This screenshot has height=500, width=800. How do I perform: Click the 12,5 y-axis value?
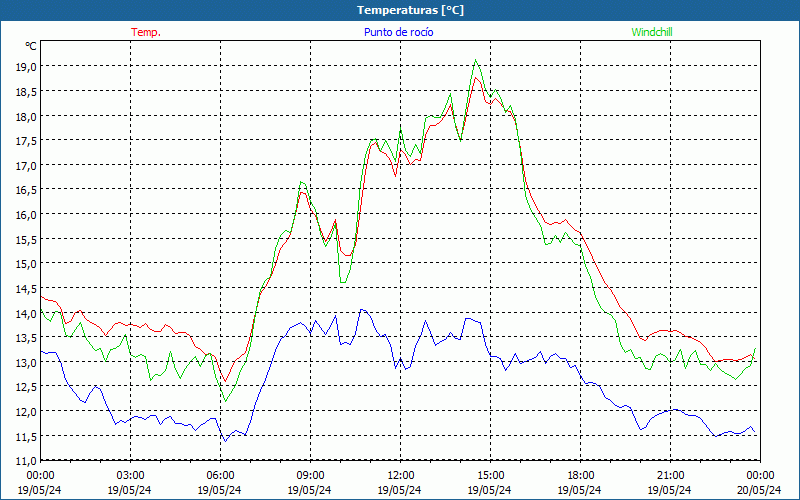click(26, 387)
